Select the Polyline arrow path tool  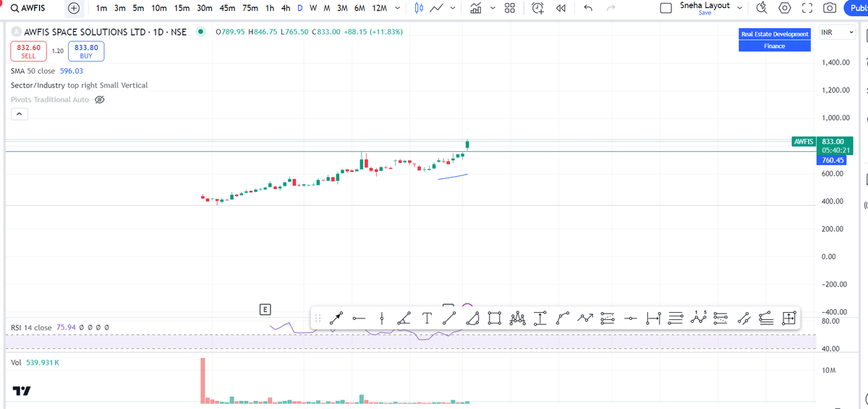pos(585,318)
